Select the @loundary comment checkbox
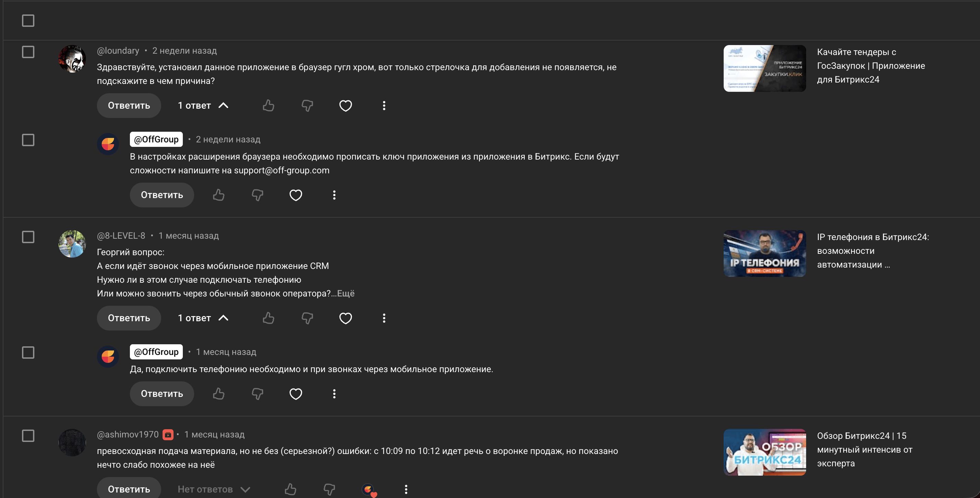This screenshot has width=980, height=498. tap(28, 52)
